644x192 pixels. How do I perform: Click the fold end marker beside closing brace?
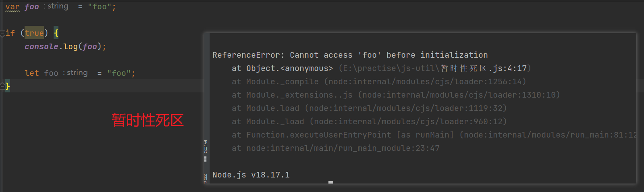point(2,86)
